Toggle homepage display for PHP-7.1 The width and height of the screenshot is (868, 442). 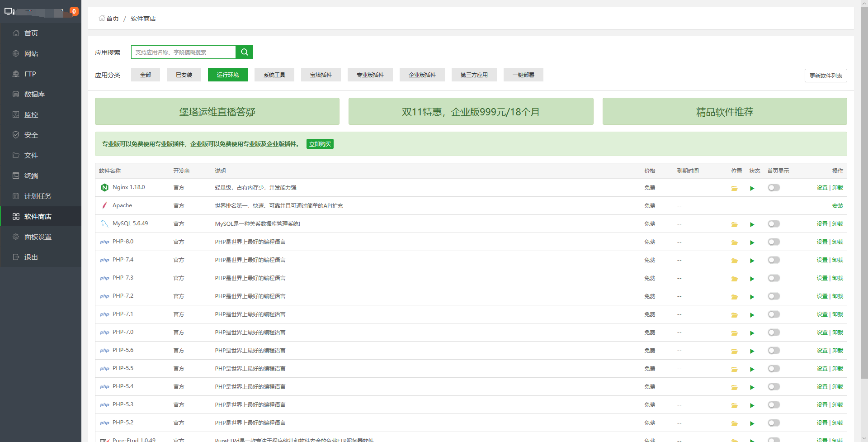pyautogui.click(x=774, y=314)
